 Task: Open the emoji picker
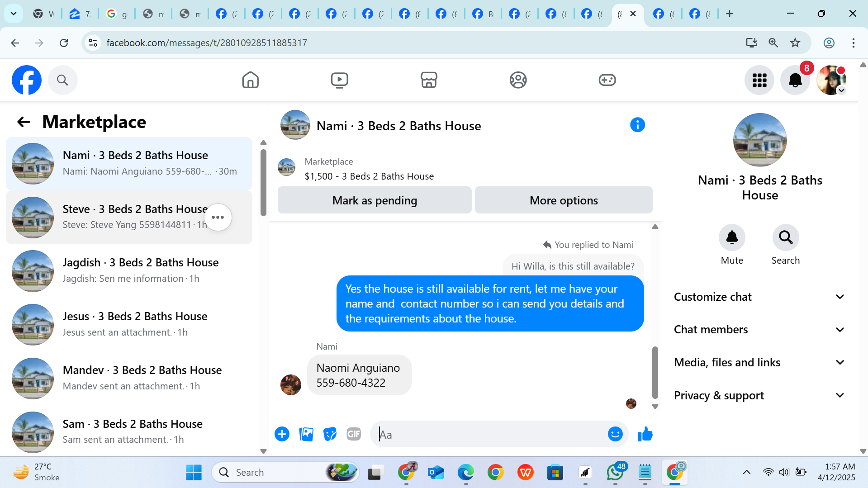pos(615,434)
